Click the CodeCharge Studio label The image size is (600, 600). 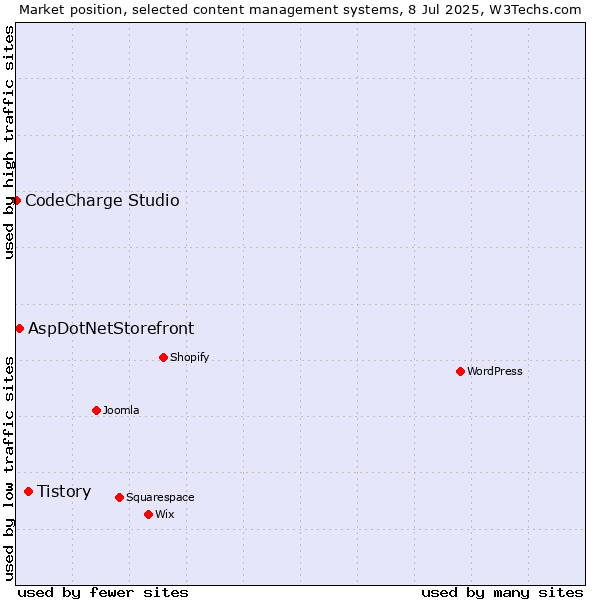[102, 201]
